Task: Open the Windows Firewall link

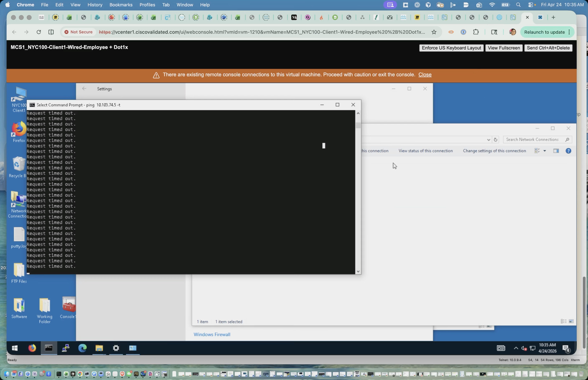Action: pyautogui.click(x=212, y=335)
